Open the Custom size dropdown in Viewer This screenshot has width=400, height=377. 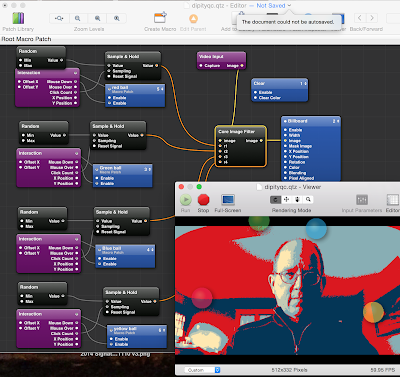point(202,370)
